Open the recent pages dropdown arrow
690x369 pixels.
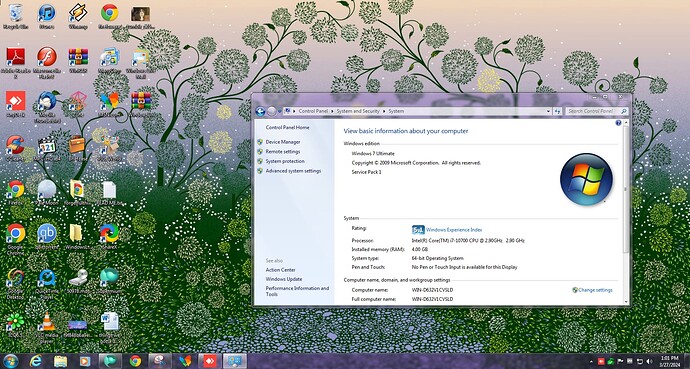click(280, 112)
